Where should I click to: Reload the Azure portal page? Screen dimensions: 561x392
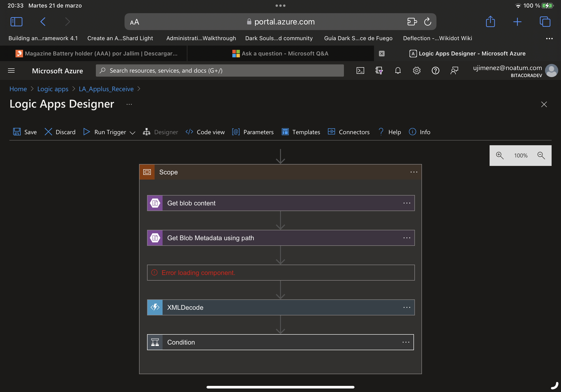tap(428, 22)
